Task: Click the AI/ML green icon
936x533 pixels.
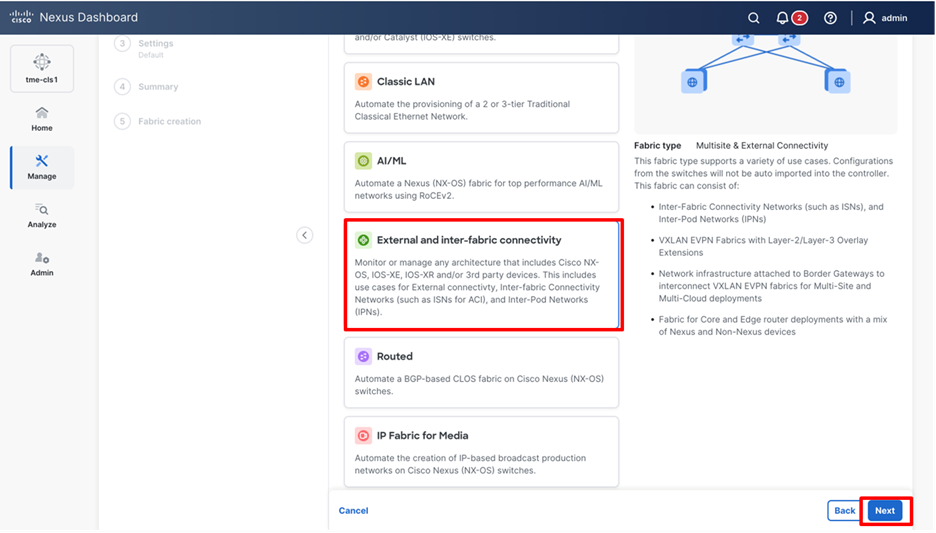Action: [363, 161]
